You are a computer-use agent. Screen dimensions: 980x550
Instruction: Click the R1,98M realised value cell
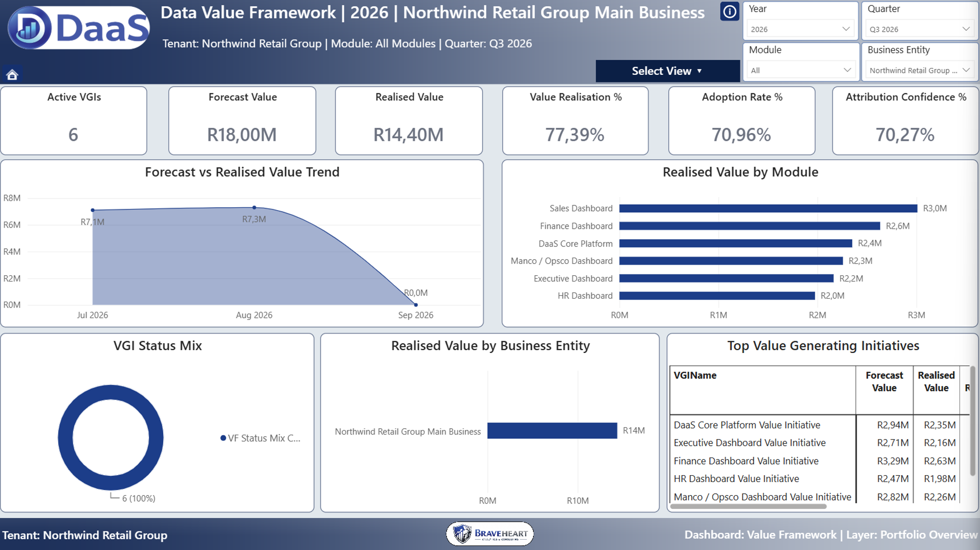click(x=939, y=479)
